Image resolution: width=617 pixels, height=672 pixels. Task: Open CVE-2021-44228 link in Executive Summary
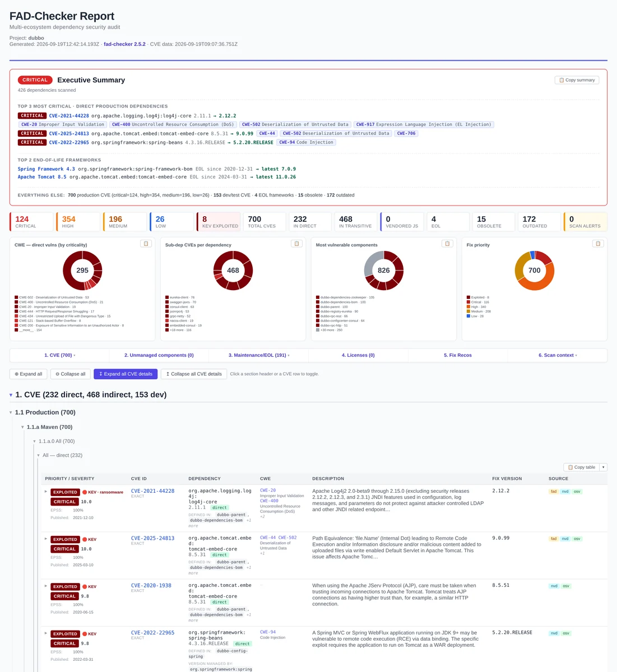click(69, 115)
